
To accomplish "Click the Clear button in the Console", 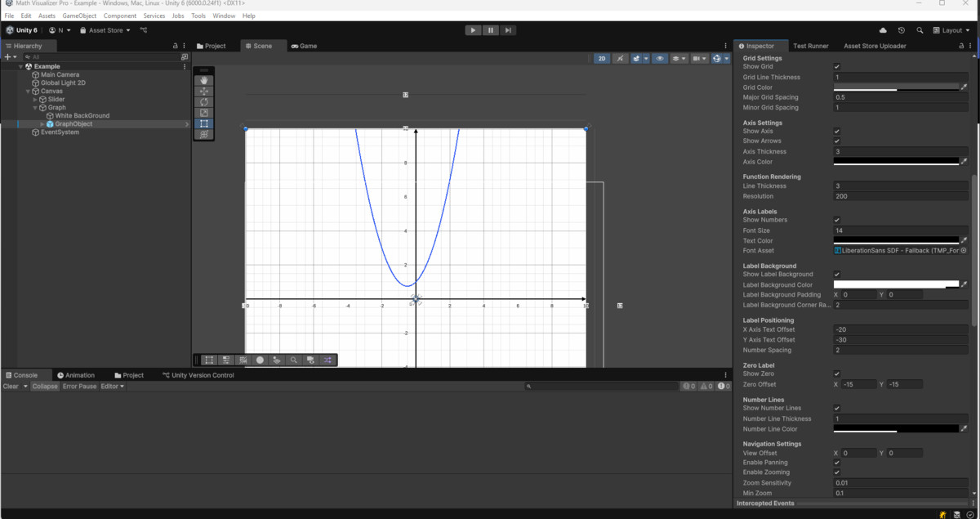I will [x=11, y=387].
